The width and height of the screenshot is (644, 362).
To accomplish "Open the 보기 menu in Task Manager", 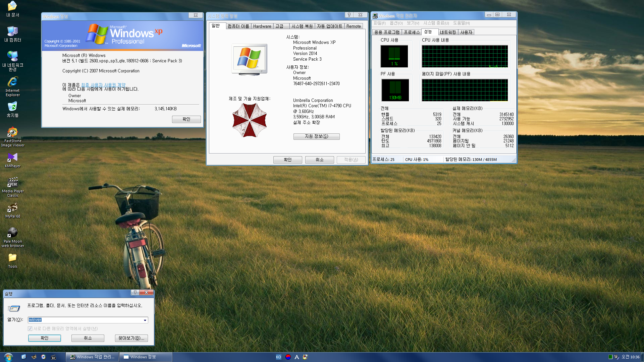I will click(x=413, y=23).
